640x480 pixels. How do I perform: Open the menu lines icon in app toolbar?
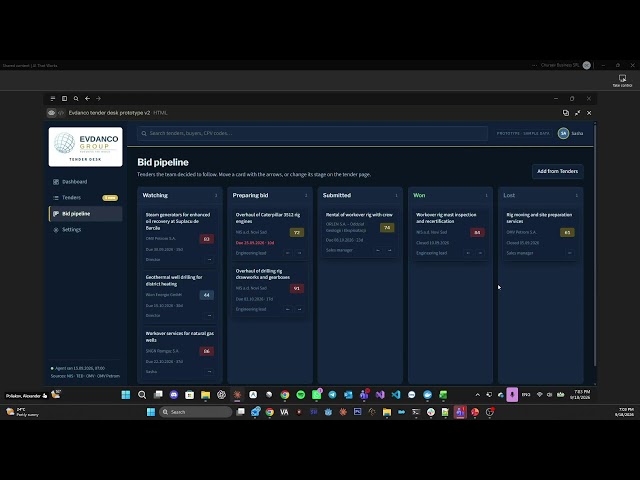click(x=53, y=98)
